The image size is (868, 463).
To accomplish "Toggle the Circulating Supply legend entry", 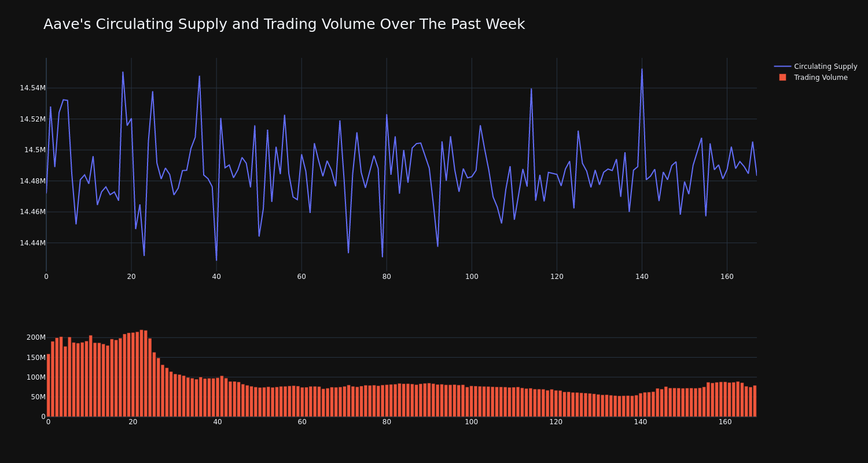I will 815,67.
